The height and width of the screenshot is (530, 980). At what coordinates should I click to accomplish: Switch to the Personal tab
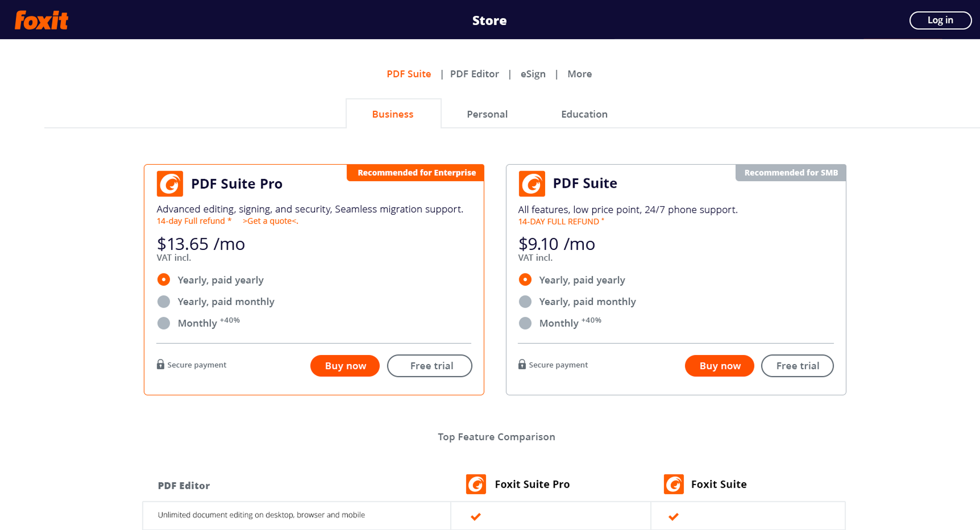pyautogui.click(x=487, y=114)
